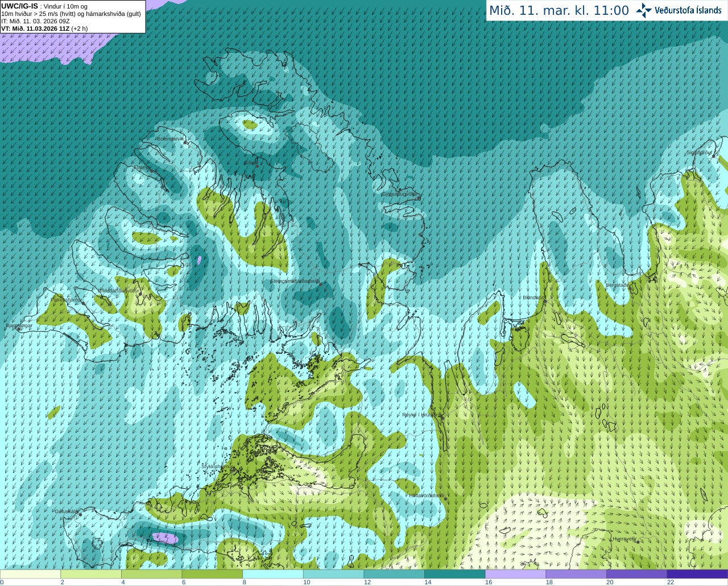Image resolution: width=728 pixels, height=586 pixels.
Task: Click the legend value 8
Action: (x=244, y=582)
